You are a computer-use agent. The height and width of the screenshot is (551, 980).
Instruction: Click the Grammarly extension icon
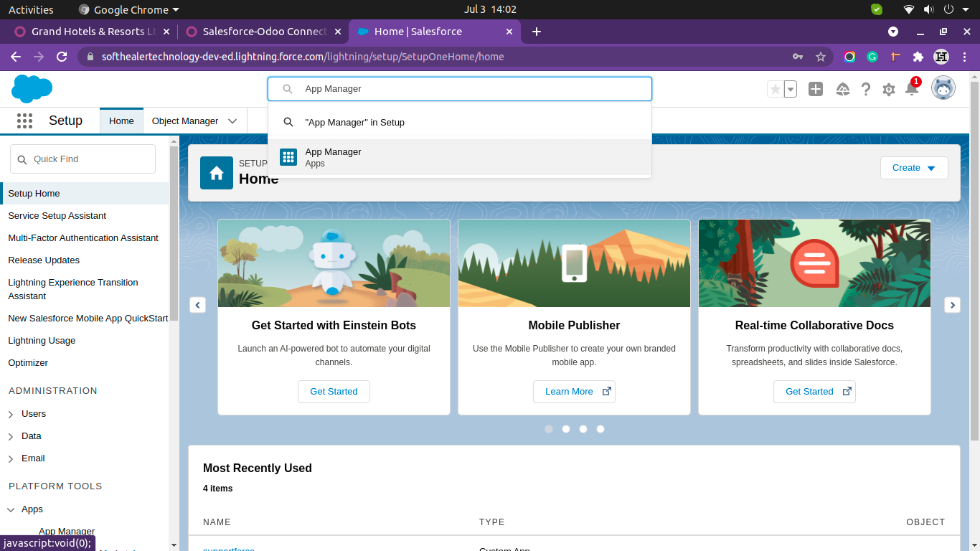click(872, 57)
